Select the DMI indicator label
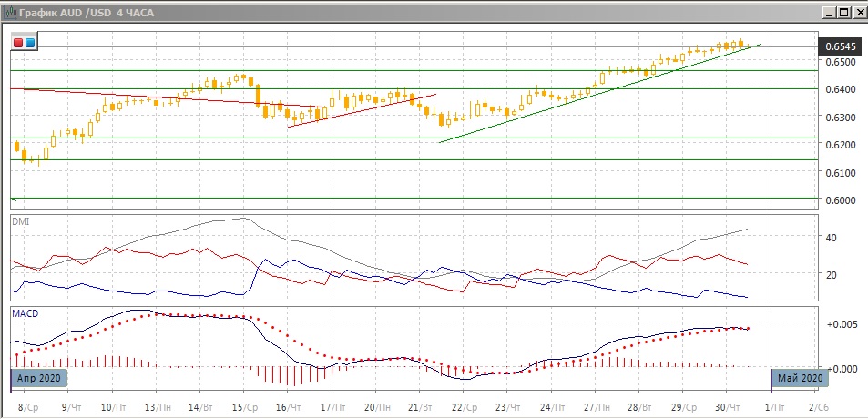 click(x=20, y=220)
